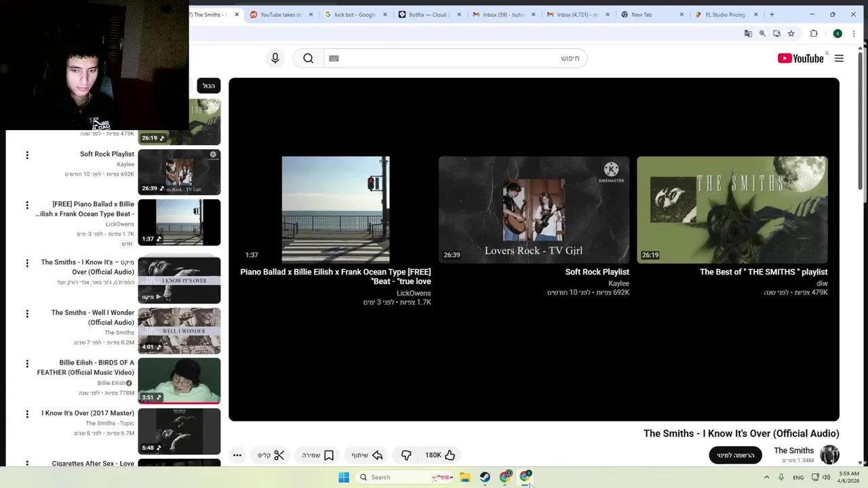The height and width of the screenshot is (488, 868).
Task: Click sidebar title 'Cigarettes After Sex - Love'
Action: tap(93, 464)
